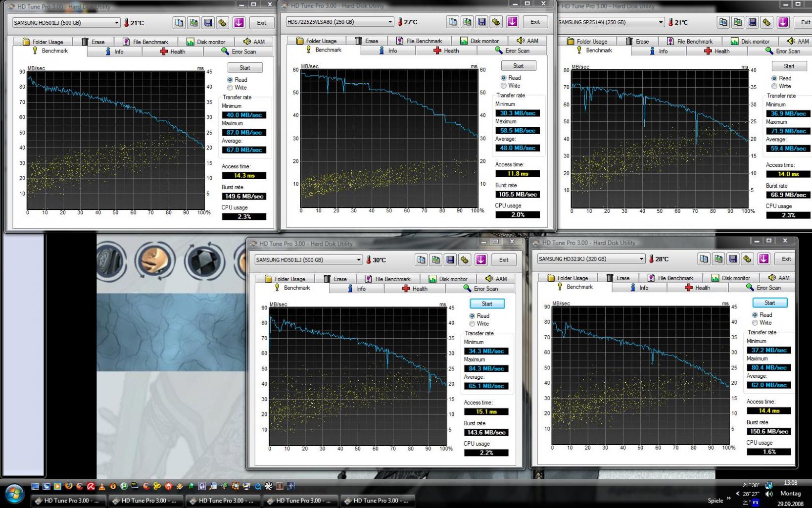The width and height of the screenshot is (812, 508).
Task: Select Benchmark tab in HD321KJ window
Action: pos(575,287)
